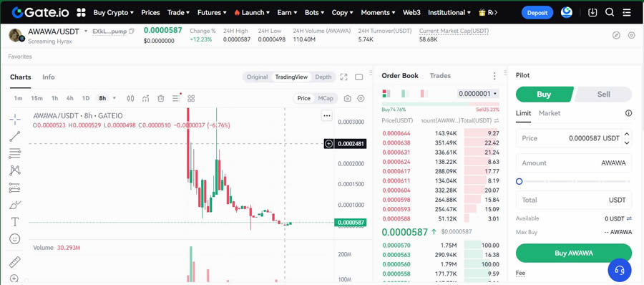
Task: Take a chart snapshot with camera icon
Action: click(x=348, y=98)
